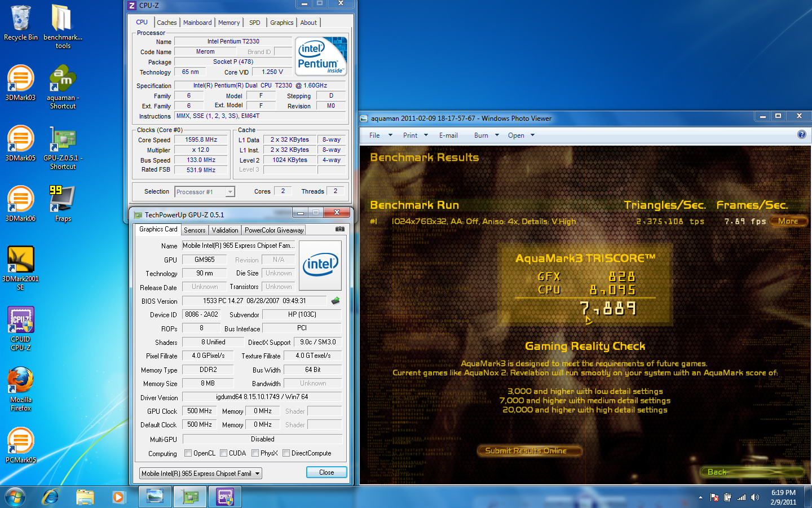Click the Core Speed value field in CPU-Z
This screenshot has height=508, width=812.
[x=201, y=140]
